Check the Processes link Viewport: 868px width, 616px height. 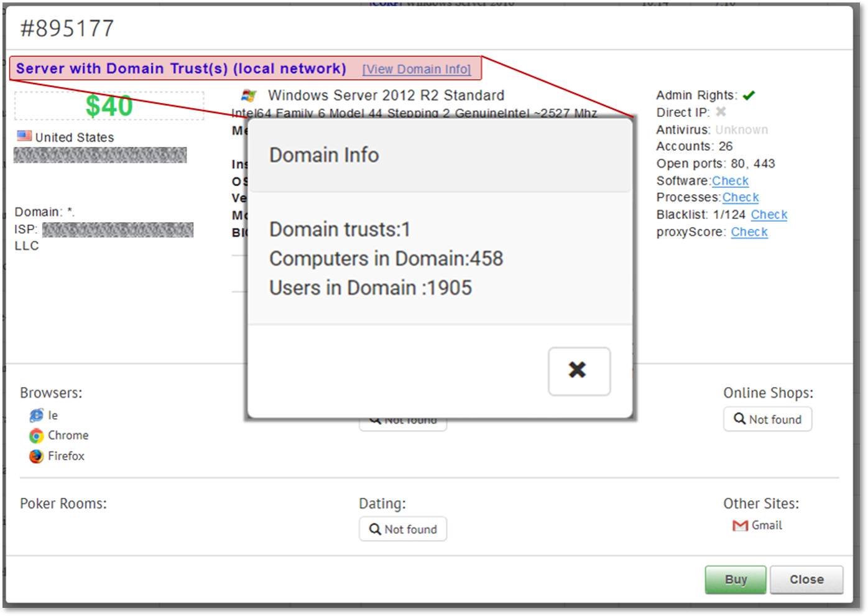pyautogui.click(x=741, y=197)
